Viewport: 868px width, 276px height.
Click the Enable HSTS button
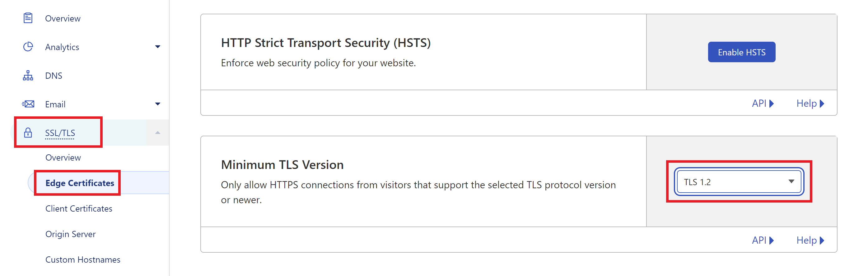click(741, 52)
